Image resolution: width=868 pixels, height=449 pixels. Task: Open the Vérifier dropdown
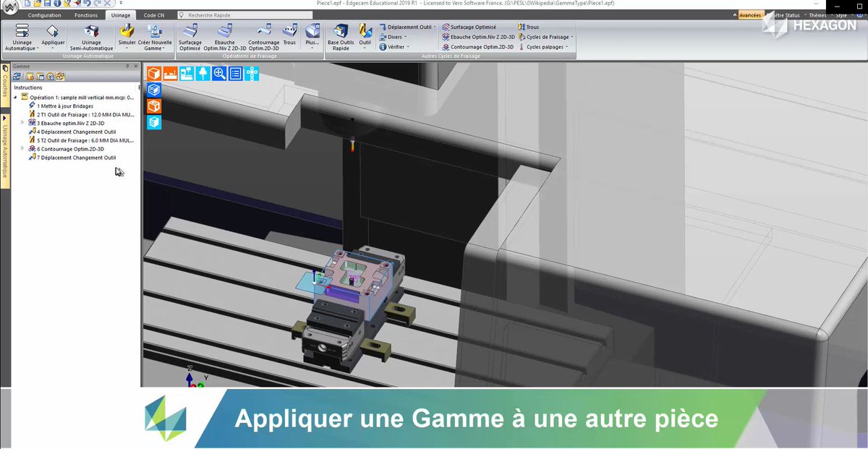click(395, 46)
